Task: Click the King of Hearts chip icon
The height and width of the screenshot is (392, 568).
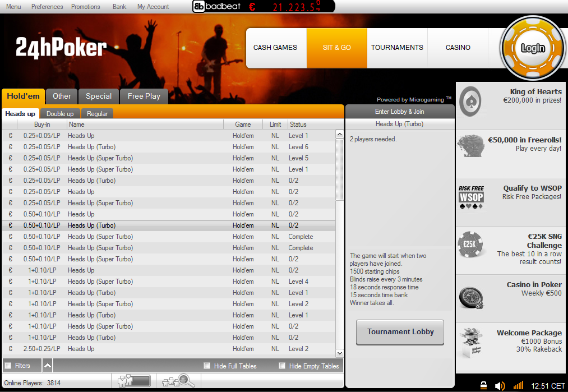Action: tap(470, 101)
